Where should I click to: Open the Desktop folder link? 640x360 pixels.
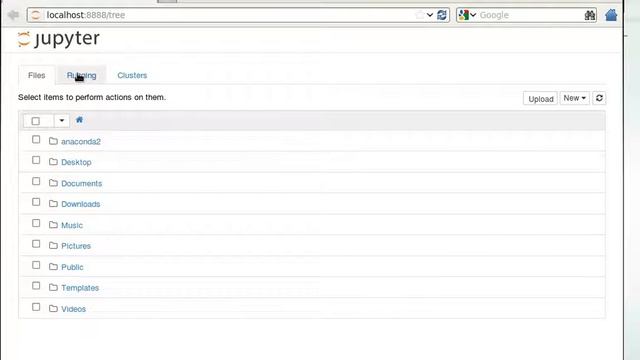click(76, 162)
